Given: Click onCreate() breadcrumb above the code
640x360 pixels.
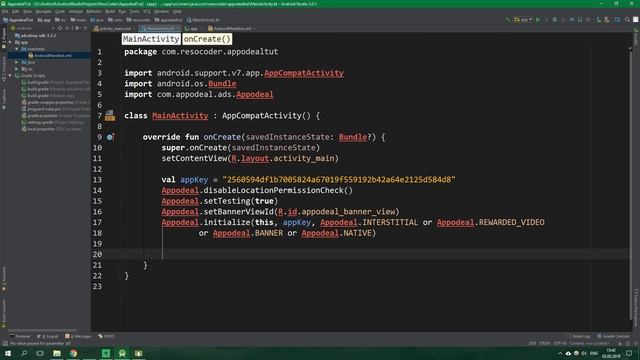Looking at the screenshot, I should pyautogui.click(x=207, y=39).
